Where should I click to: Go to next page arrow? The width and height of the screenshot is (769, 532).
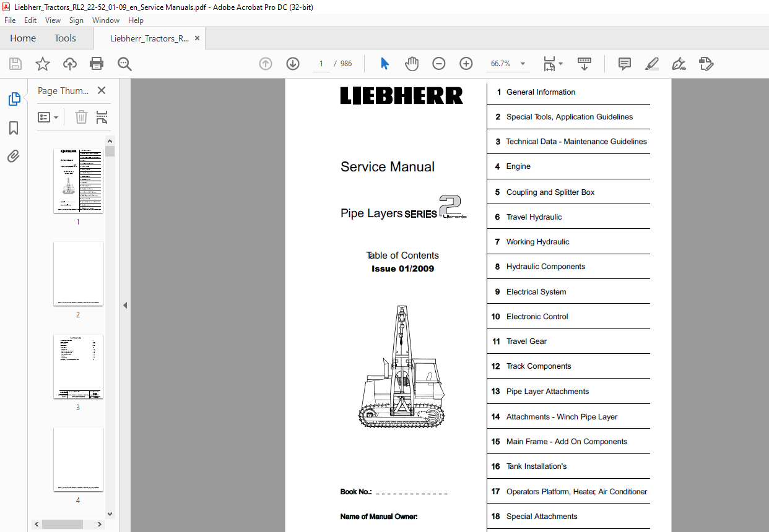[293, 64]
